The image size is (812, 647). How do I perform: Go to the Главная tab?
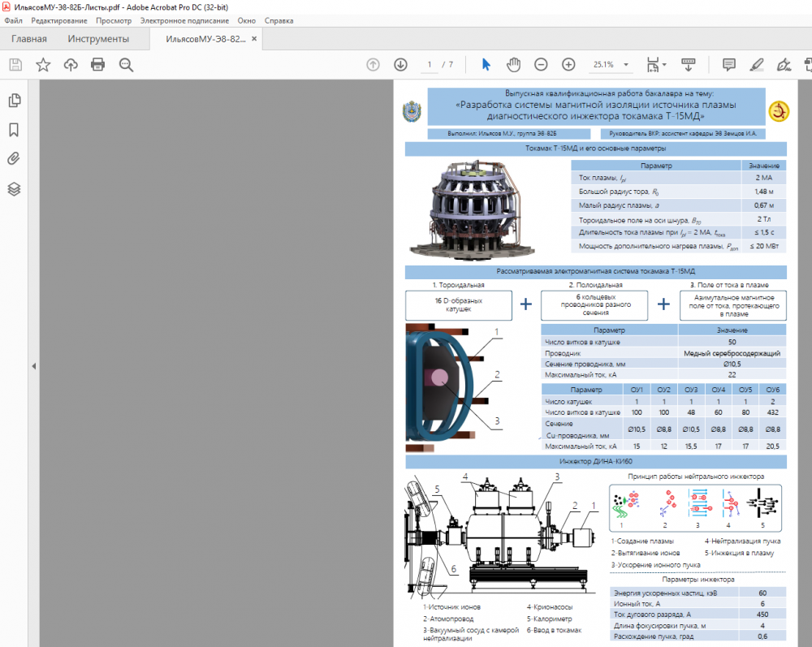pos(28,39)
